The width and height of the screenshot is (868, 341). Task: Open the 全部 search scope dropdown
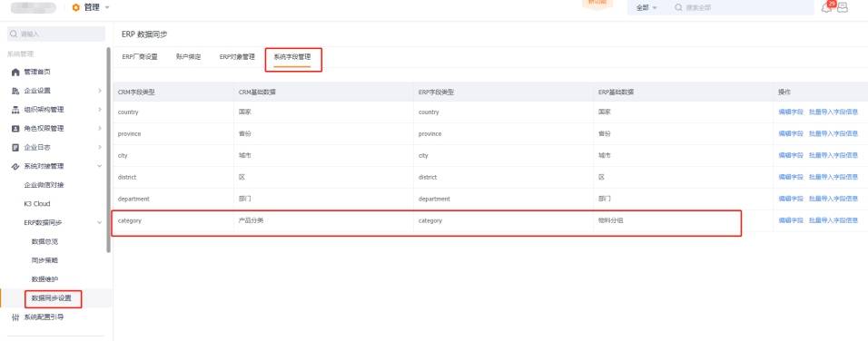point(646,8)
